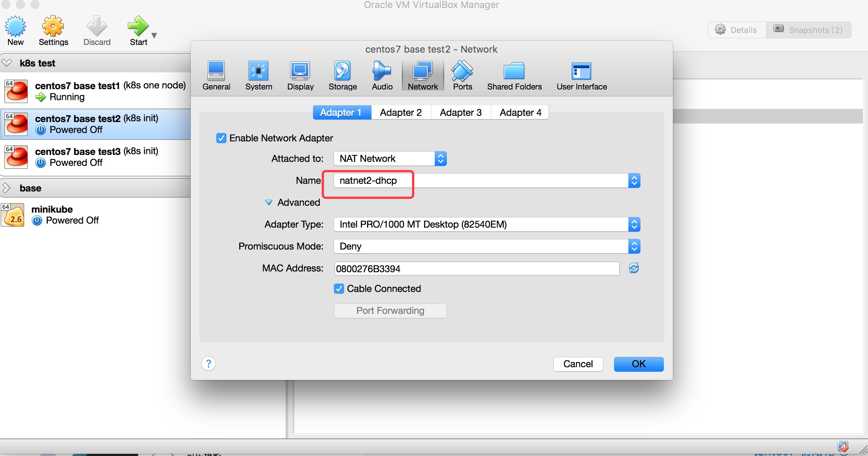868x456 pixels.
Task: Open the Attached to dropdown
Action: tap(390, 159)
